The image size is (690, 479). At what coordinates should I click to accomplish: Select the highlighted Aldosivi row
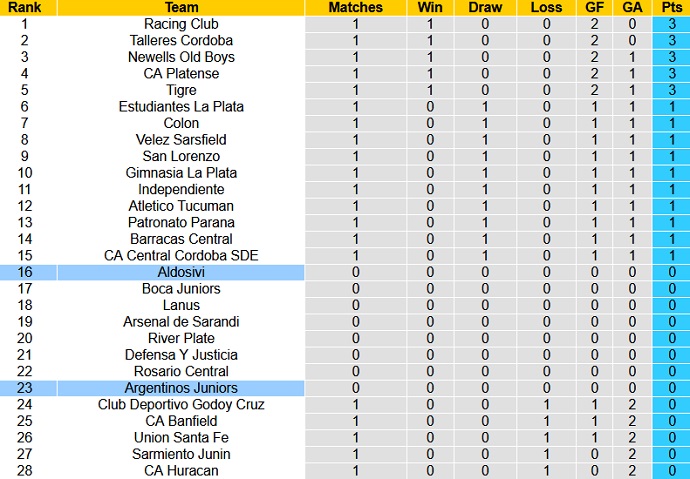click(181, 272)
